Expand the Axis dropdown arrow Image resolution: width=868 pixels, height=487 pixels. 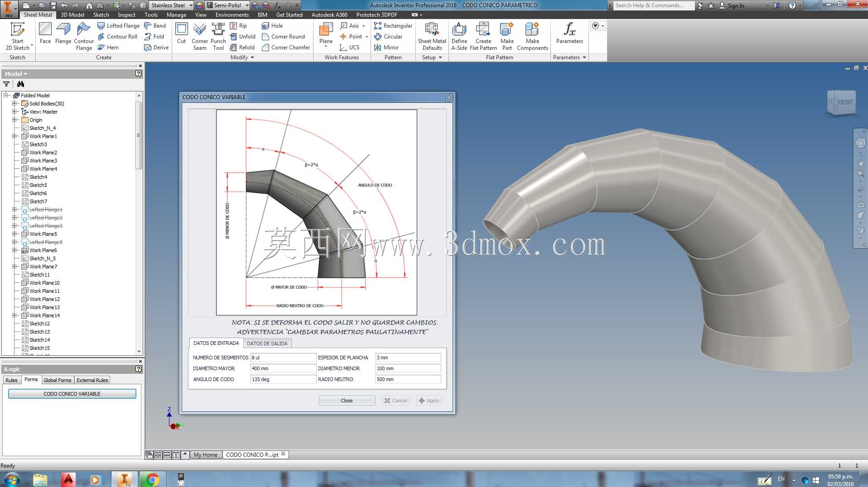[x=363, y=26]
